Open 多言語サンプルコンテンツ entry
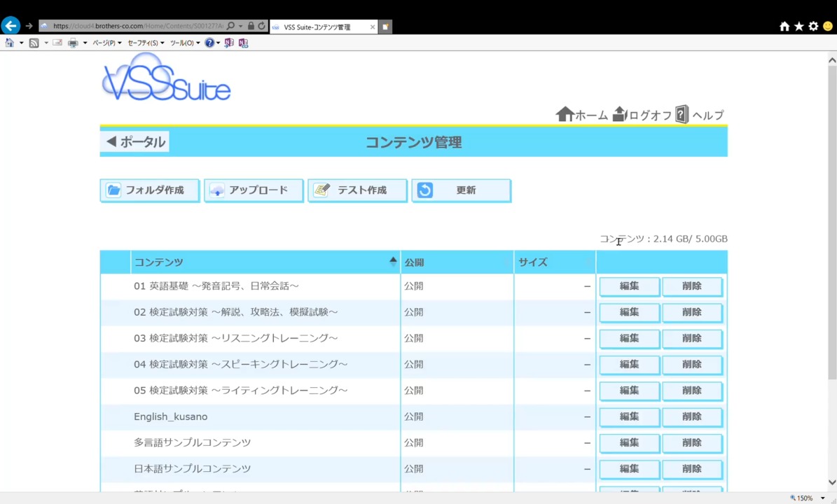The width and height of the screenshot is (837, 504). 192,442
